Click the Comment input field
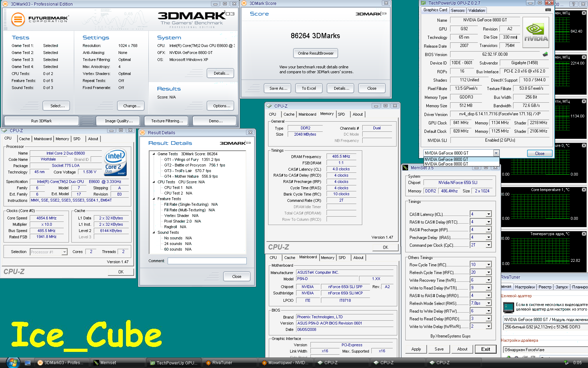This screenshot has height=368, width=588. tap(207, 261)
